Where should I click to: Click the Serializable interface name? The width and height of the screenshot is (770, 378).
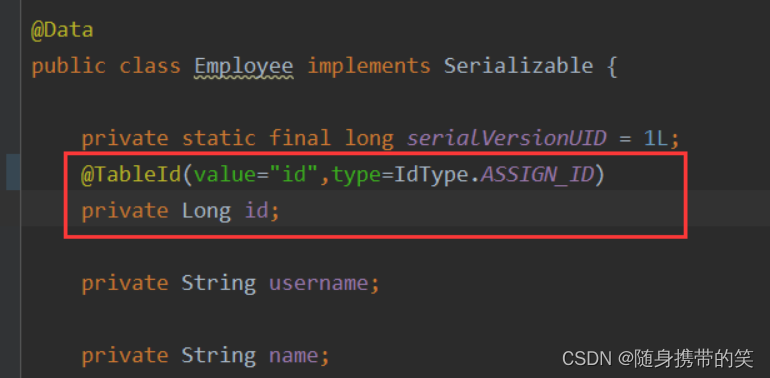point(519,66)
